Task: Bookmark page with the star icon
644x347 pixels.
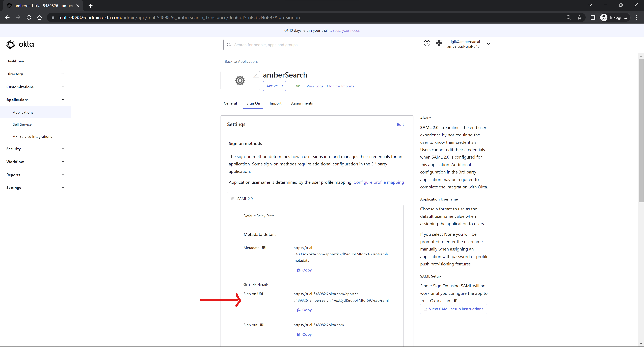Action: coord(579,17)
